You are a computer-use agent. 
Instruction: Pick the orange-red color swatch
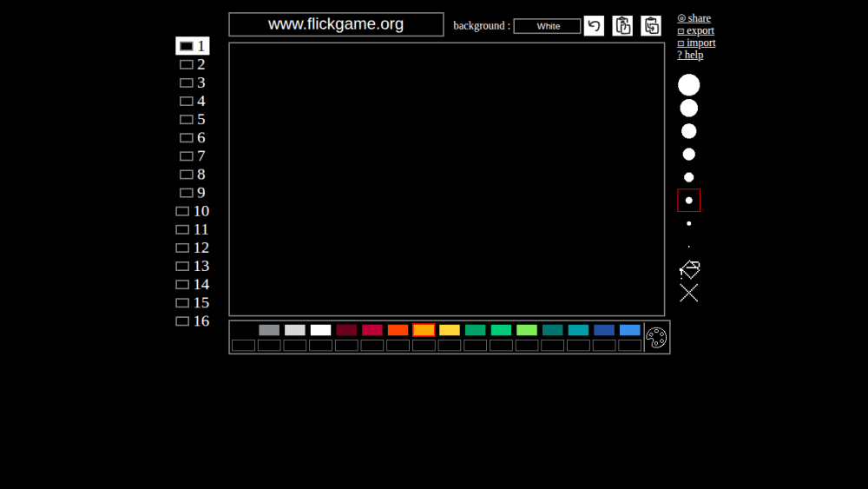point(398,330)
